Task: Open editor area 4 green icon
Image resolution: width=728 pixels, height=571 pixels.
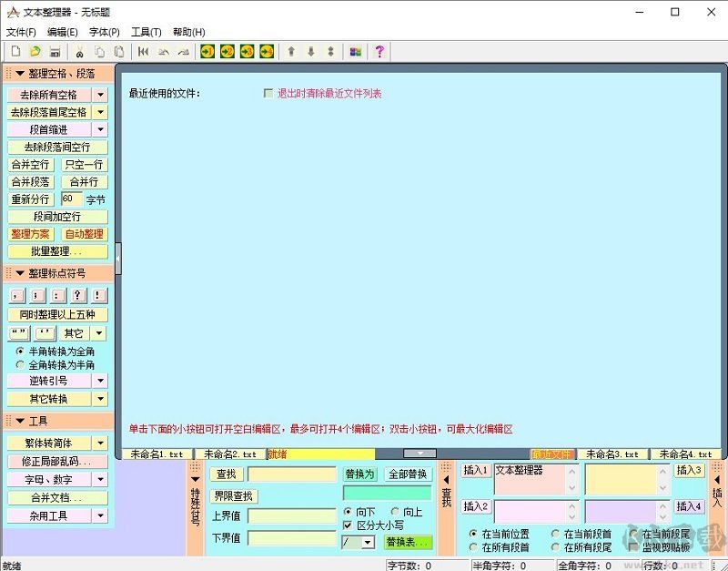Action: point(266,52)
